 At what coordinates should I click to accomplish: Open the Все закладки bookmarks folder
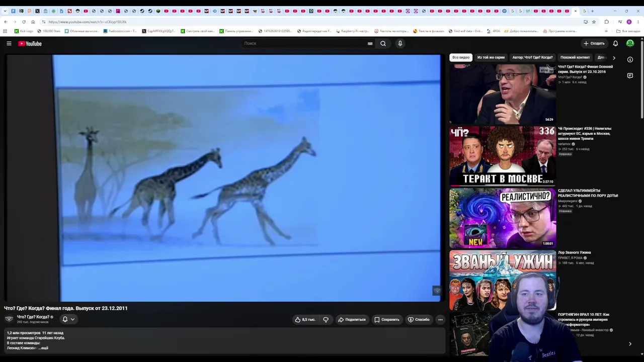(628, 31)
